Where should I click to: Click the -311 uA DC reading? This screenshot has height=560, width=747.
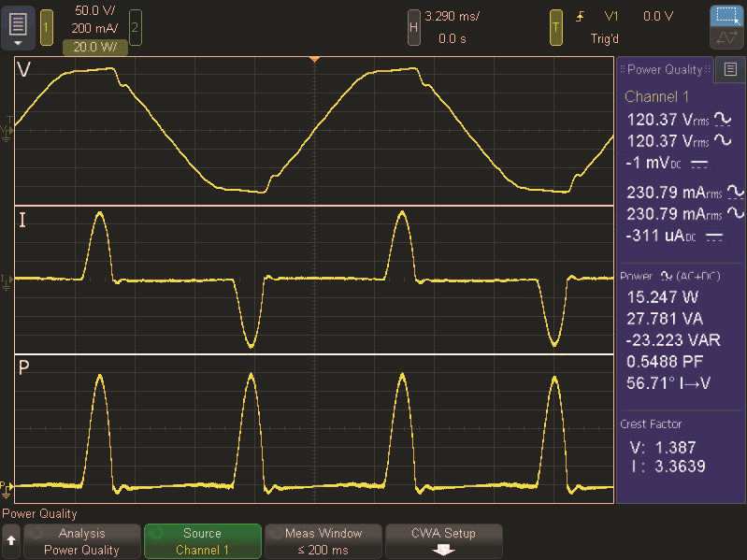(x=674, y=236)
